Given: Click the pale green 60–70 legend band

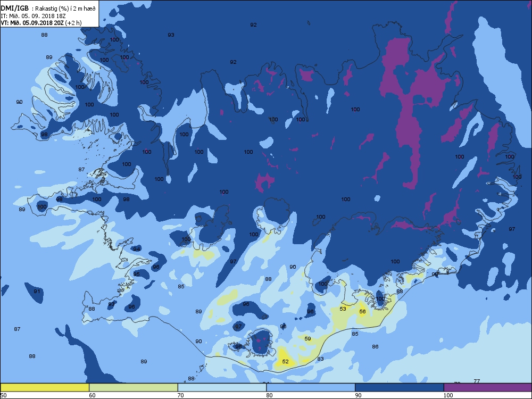Looking at the screenshot, I should tap(134, 387).
